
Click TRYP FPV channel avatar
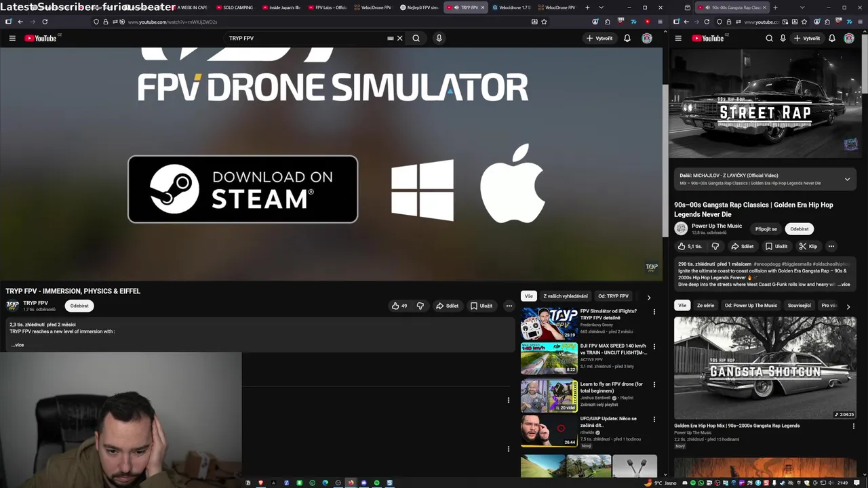pyautogui.click(x=12, y=306)
